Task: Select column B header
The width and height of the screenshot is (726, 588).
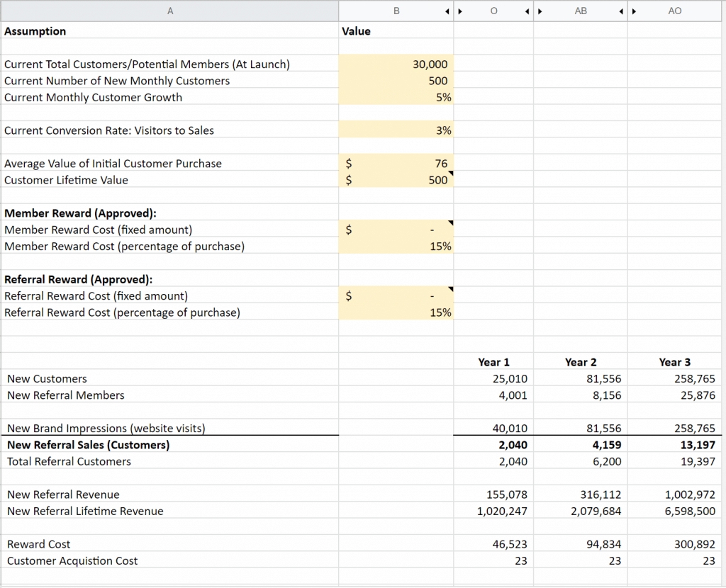Action: [396, 11]
